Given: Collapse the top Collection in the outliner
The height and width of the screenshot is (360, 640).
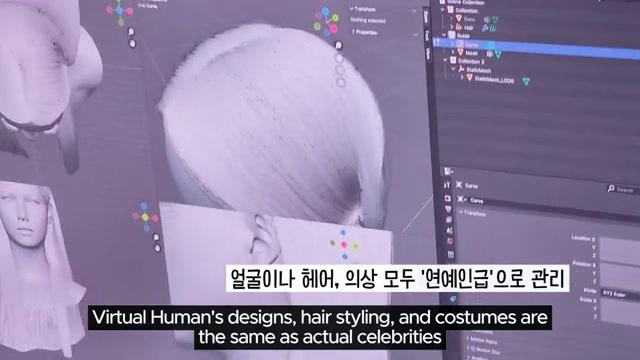Looking at the screenshot, I should [442, 10].
